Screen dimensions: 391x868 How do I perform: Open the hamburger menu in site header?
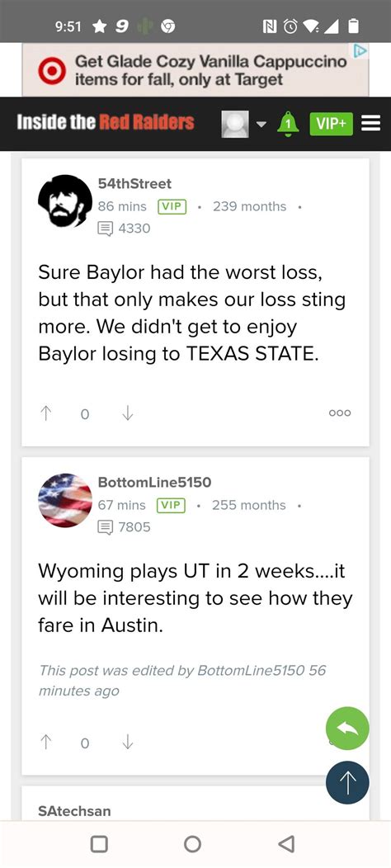click(x=370, y=123)
